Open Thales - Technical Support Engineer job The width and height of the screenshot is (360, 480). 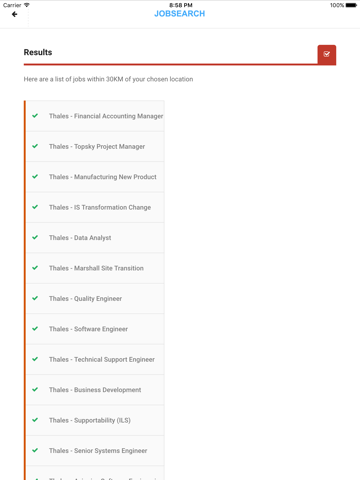(x=95, y=359)
